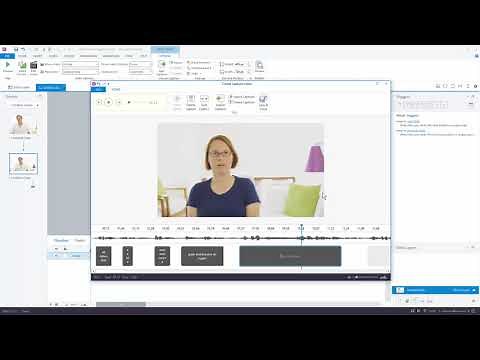Click the Save icon in the quick access toolbar
Image resolution: width=480 pixels, height=360 pixels.
pos(16,49)
